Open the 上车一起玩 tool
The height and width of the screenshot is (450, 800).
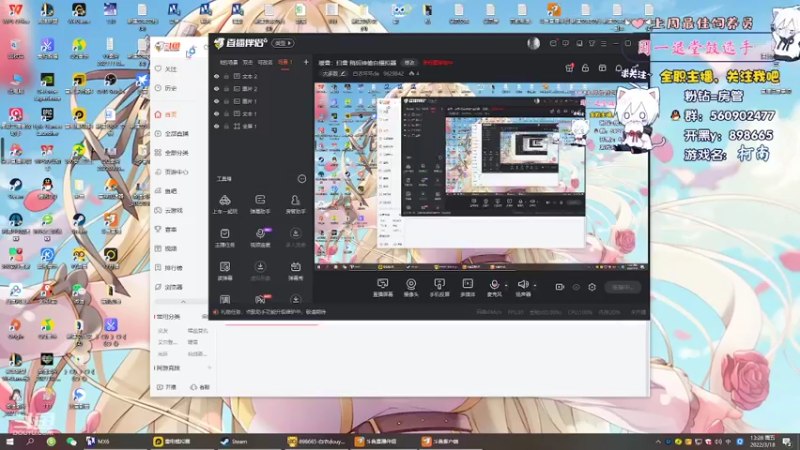pyautogui.click(x=224, y=204)
